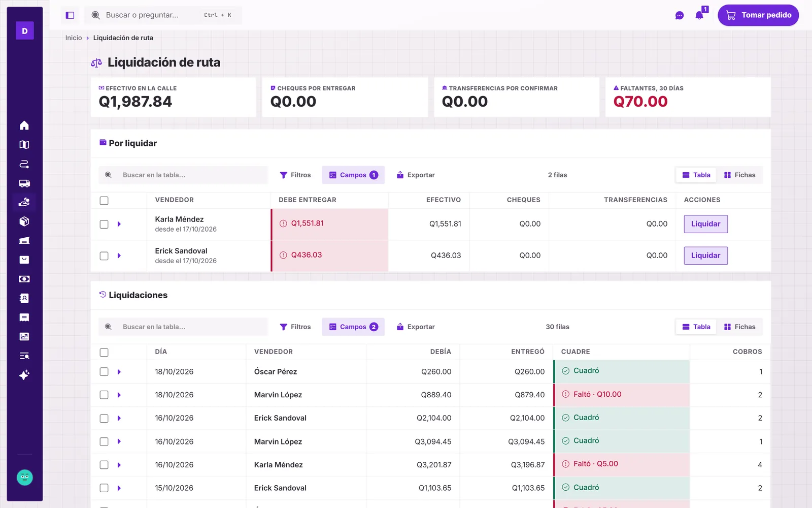
Task: Open the receipt icon in sidebar
Action: [24, 317]
